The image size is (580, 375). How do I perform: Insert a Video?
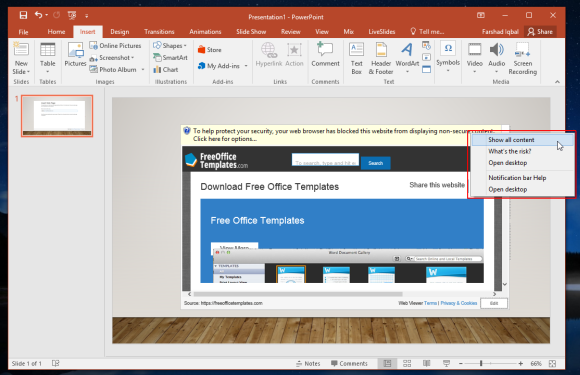click(x=474, y=58)
